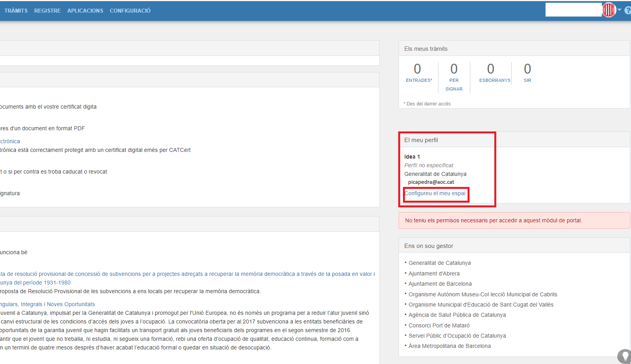
Task: Select Àrea Metropolitana de Barcelona entry
Action: [449, 346]
